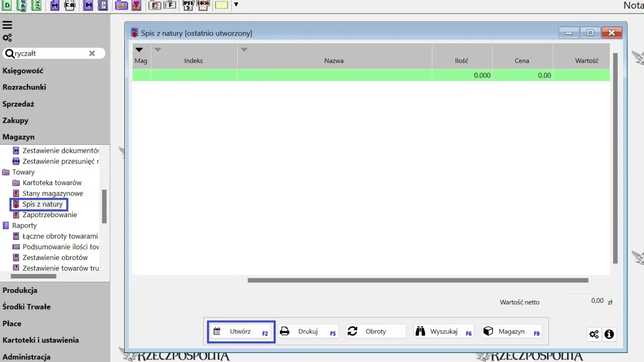Open the Księgowość menu section
This screenshot has width=644, height=362.
pyautogui.click(x=23, y=71)
